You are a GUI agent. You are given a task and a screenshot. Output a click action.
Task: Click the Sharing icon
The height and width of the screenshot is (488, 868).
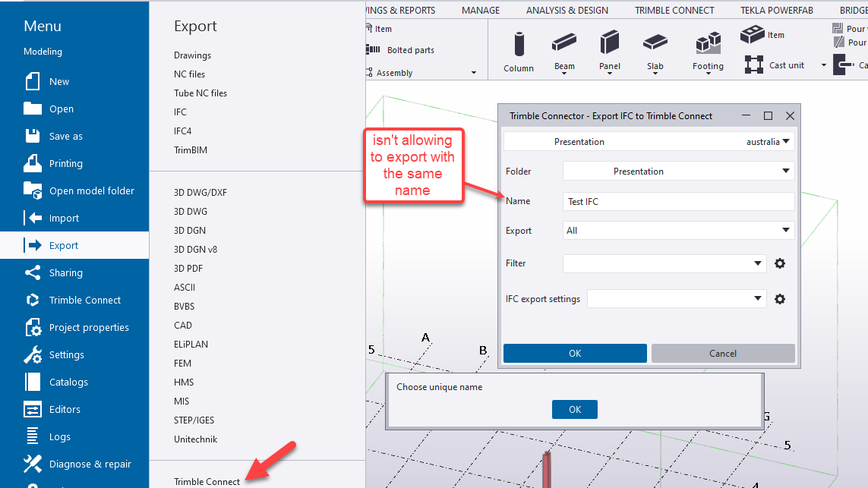coord(33,272)
